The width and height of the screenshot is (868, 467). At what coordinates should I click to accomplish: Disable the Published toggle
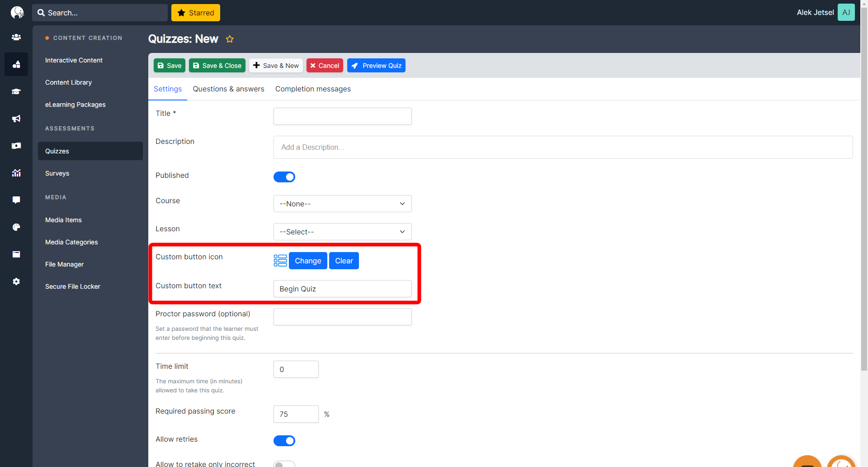click(284, 177)
